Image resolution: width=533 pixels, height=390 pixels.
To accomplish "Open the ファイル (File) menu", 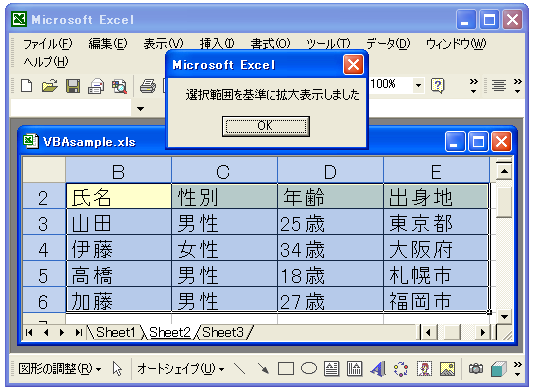I will 48,44.
